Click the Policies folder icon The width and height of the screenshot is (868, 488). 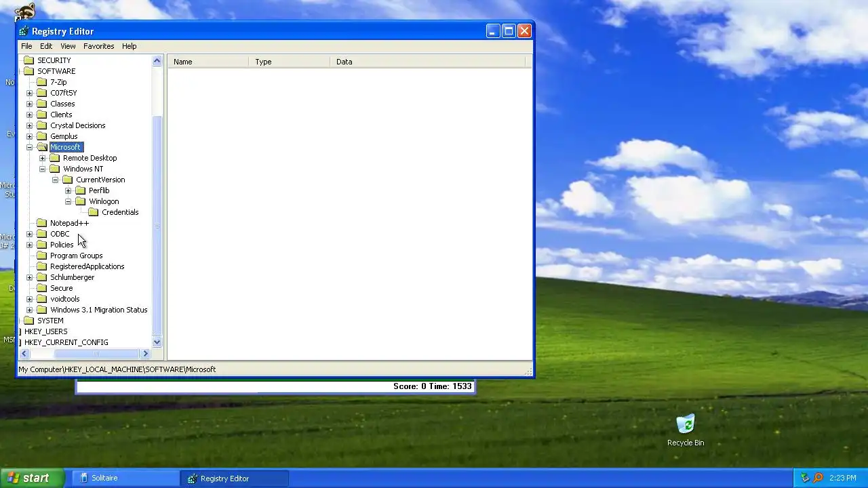pos(41,245)
